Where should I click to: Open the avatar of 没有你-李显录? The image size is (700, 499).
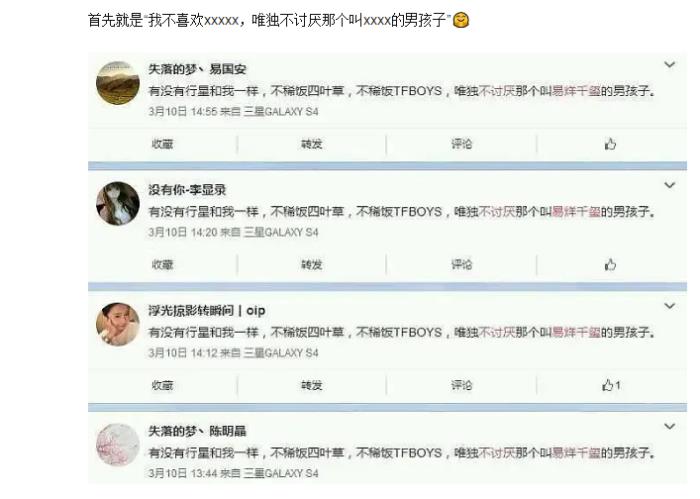pyautogui.click(x=118, y=204)
